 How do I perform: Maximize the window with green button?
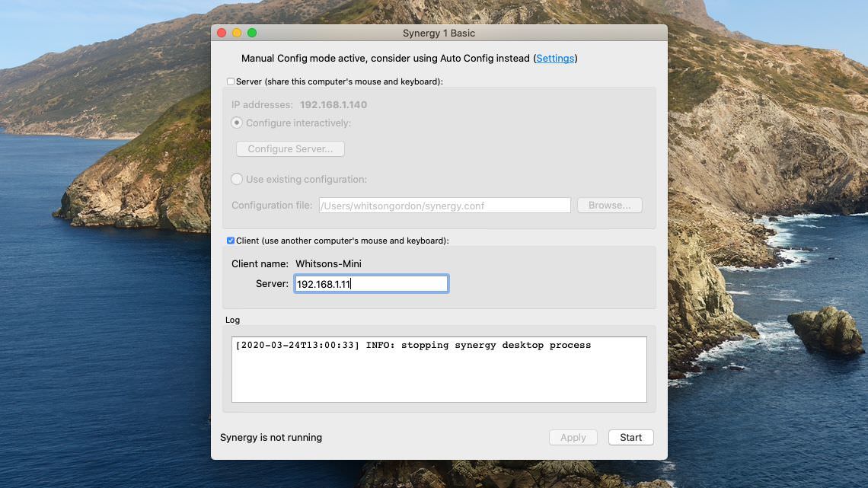[252, 33]
